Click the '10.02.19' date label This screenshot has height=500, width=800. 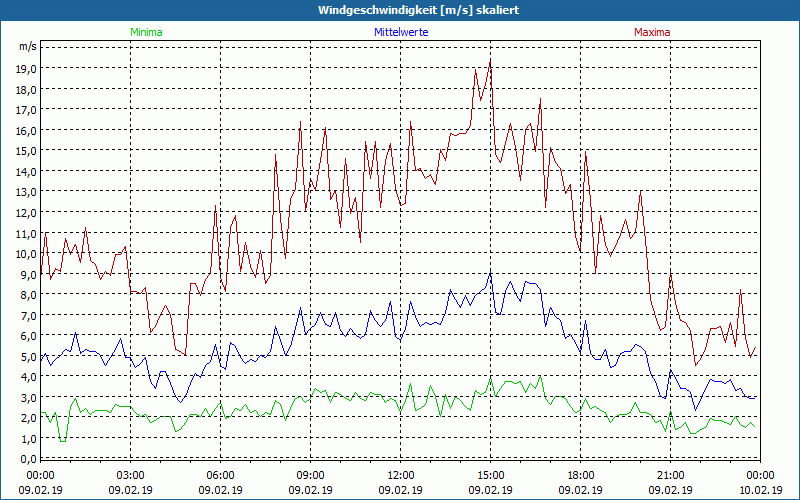[760, 490]
